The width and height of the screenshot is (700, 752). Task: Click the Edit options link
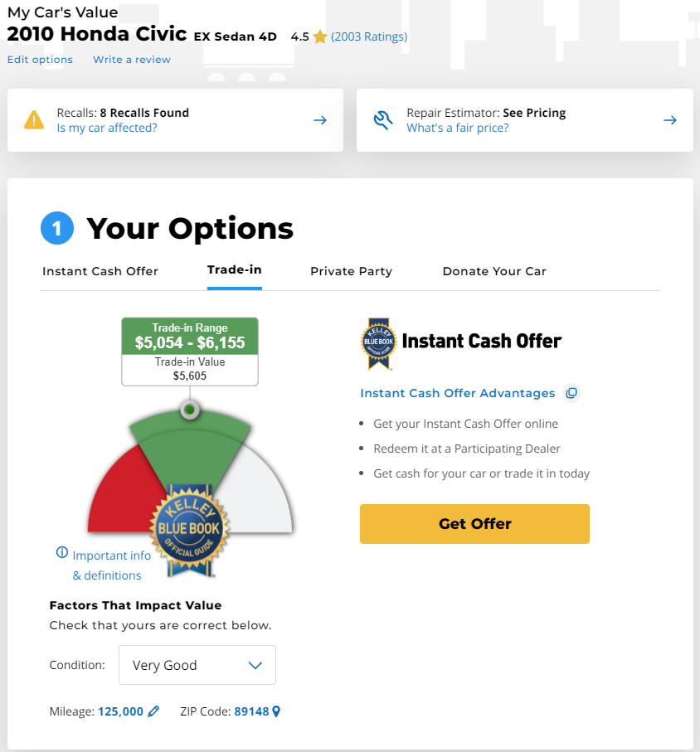[x=40, y=60]
